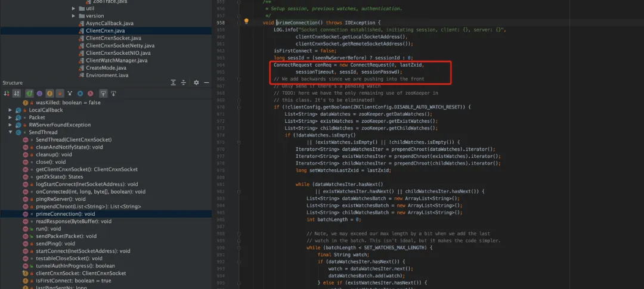This screenshot has width=644, height=289.
Task: Expand the version folder
Action: pyautogui.click(x=74, y=16)
